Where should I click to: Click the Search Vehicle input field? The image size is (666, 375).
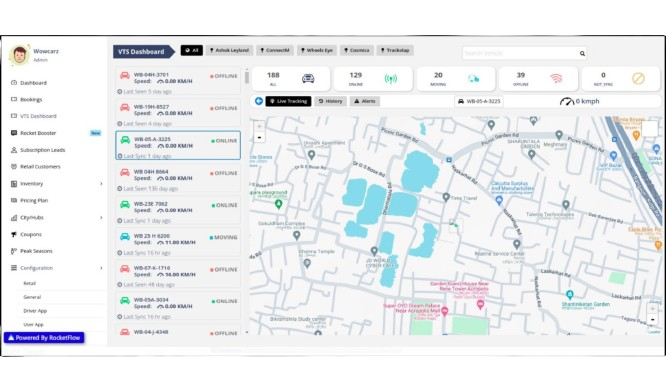point(520,54)
